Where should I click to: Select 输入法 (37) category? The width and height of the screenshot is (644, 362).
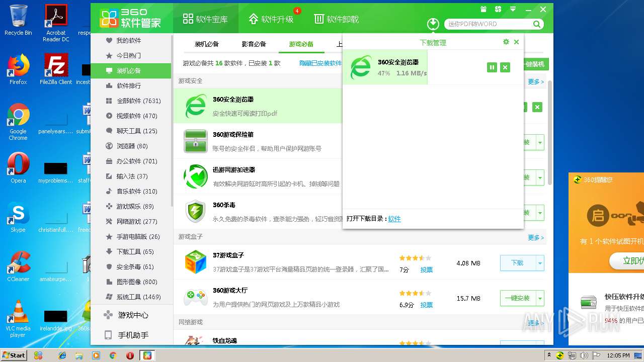point(131,176)
